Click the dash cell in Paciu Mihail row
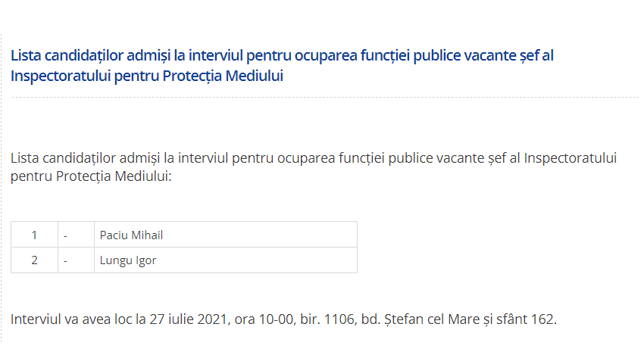Viewport: 644px width, 355px height. 76,235
